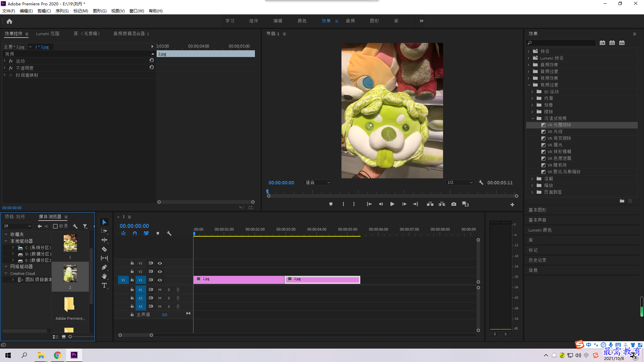Click the new custom bin folder icon

622,201
